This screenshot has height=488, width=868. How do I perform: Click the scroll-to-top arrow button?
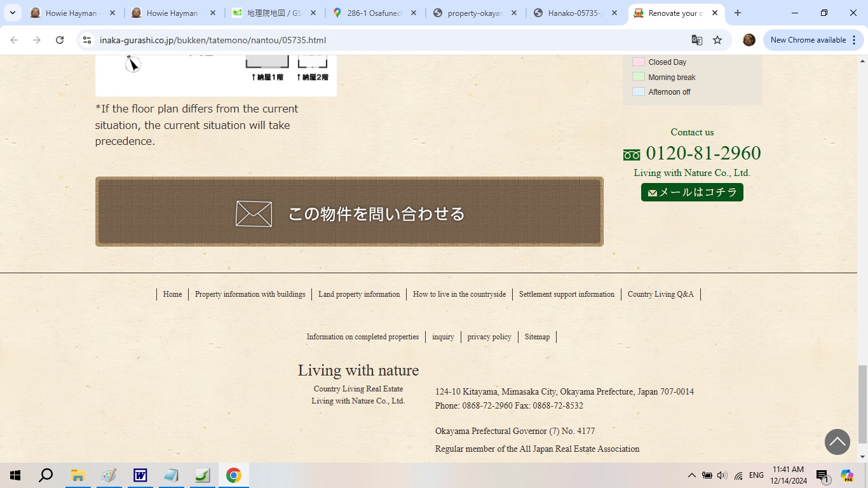(837, 442)
